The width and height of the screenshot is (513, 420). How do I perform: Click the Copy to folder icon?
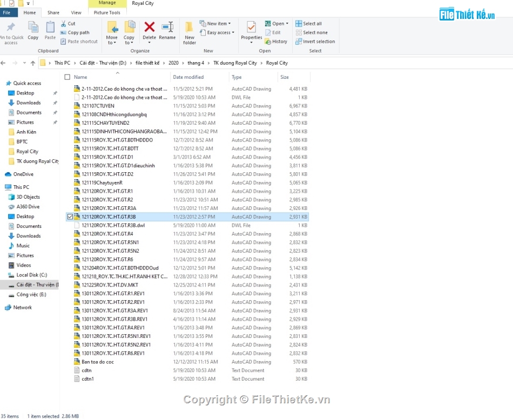coord(130,27)
